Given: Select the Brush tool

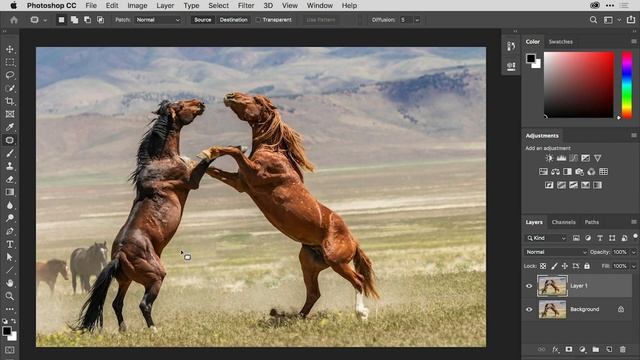Looking at the screenshot, I should pos(10,153).
